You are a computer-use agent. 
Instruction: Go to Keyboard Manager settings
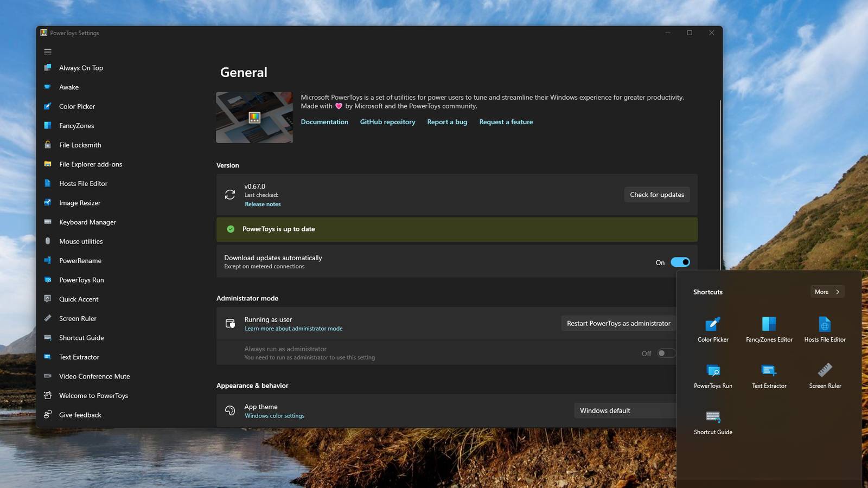[87, 222]
